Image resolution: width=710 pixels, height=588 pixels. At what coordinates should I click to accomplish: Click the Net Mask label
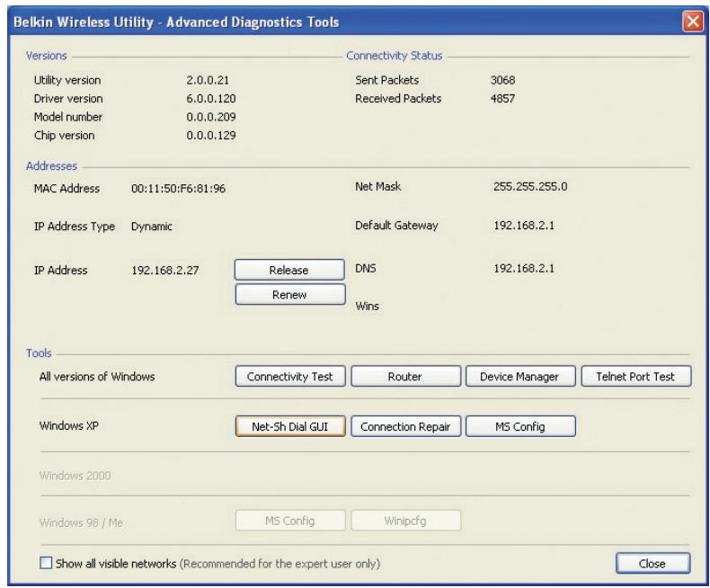pos(378,186)
